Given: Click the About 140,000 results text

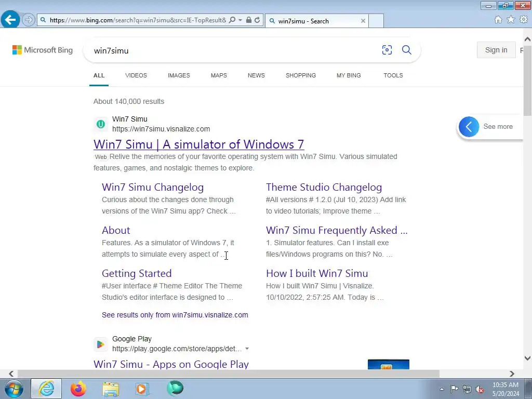Looking at the screenshot, I should tap(129, 101).
